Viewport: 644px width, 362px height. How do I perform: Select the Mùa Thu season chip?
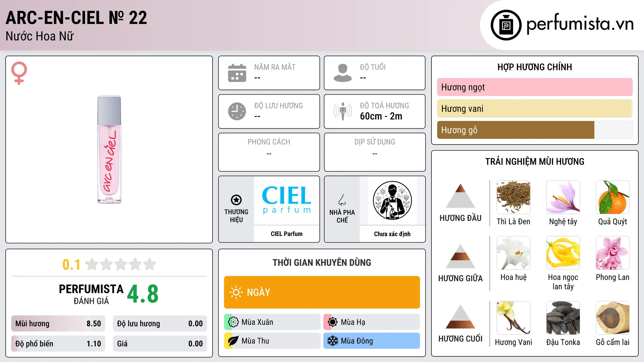(x=272, y=341)
